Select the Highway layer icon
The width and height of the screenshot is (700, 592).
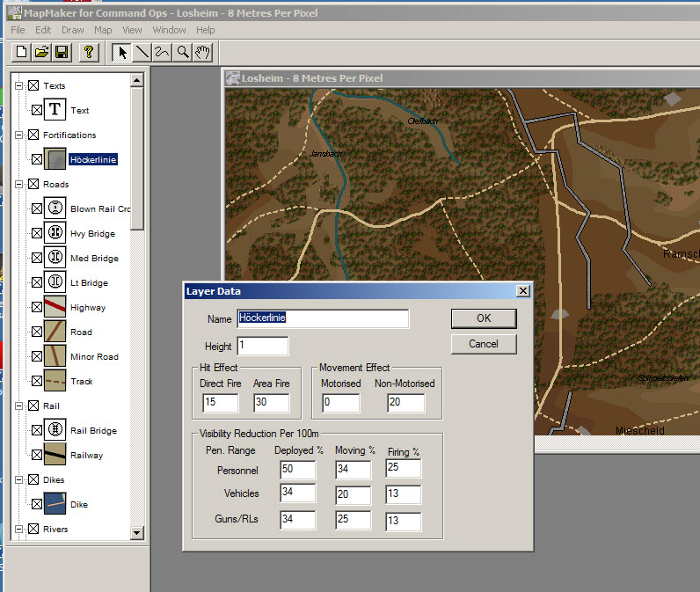pos(55,308)
